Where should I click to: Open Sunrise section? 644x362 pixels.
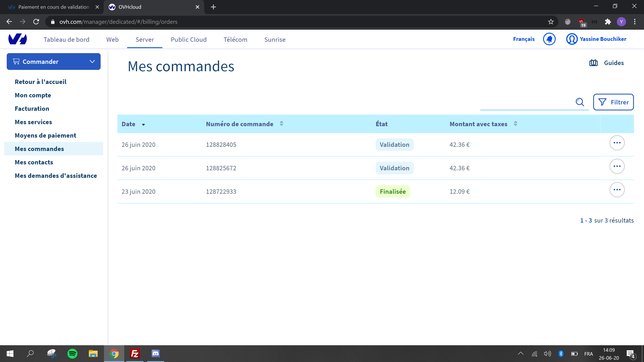pyautogui.click(x=275, y=40)
